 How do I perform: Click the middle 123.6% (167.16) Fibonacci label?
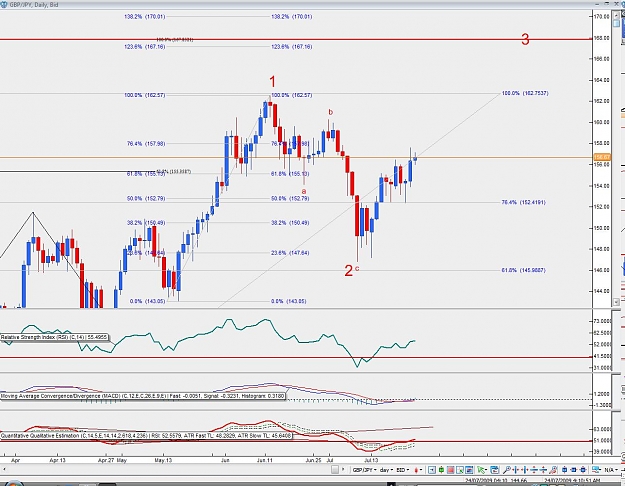coord(292,47)
